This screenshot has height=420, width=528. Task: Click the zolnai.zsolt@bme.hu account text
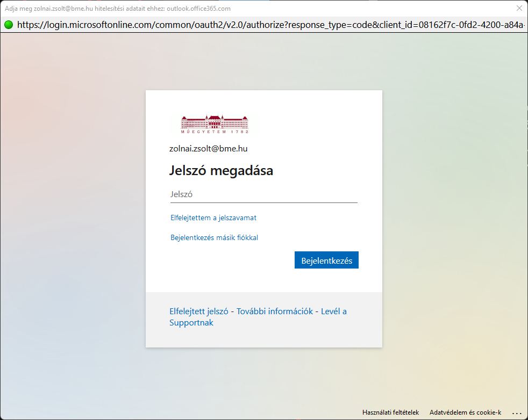pyautogui.click(x=209, y=149)
